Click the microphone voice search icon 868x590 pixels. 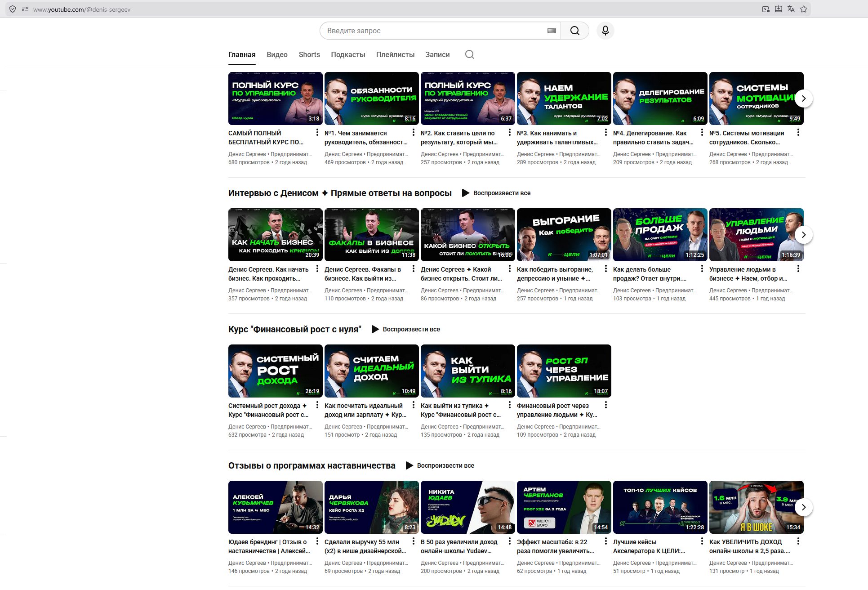(x=605, y=31)
